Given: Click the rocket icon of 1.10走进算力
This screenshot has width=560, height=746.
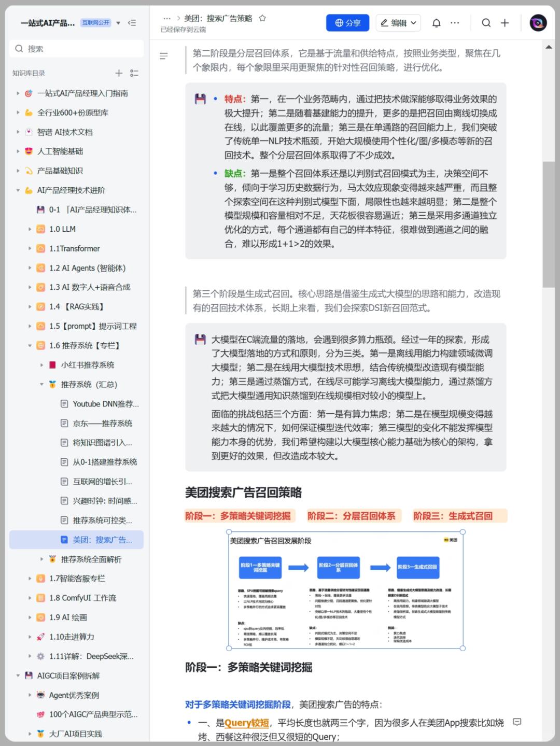Looking at the screenshot, I should pyautogui.click(x=40, y=637).
